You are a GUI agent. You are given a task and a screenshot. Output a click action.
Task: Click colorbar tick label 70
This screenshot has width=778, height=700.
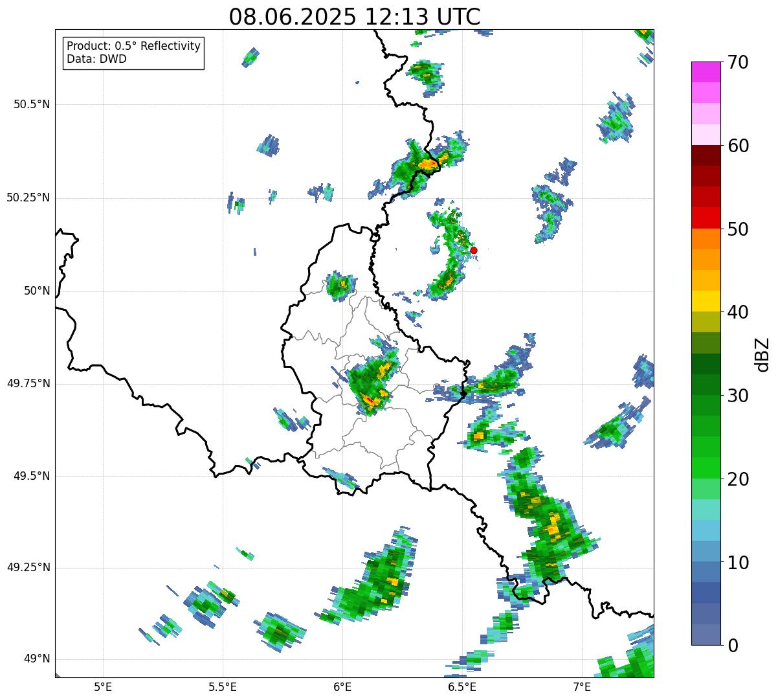pyautogui.click(x=737, y=62)
